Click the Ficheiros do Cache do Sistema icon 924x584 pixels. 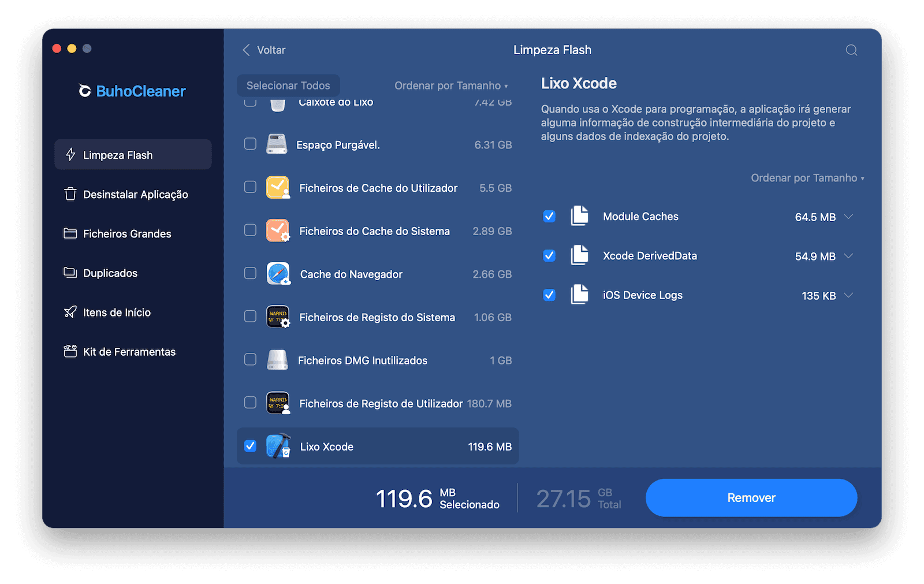click(x=278, y=230)
